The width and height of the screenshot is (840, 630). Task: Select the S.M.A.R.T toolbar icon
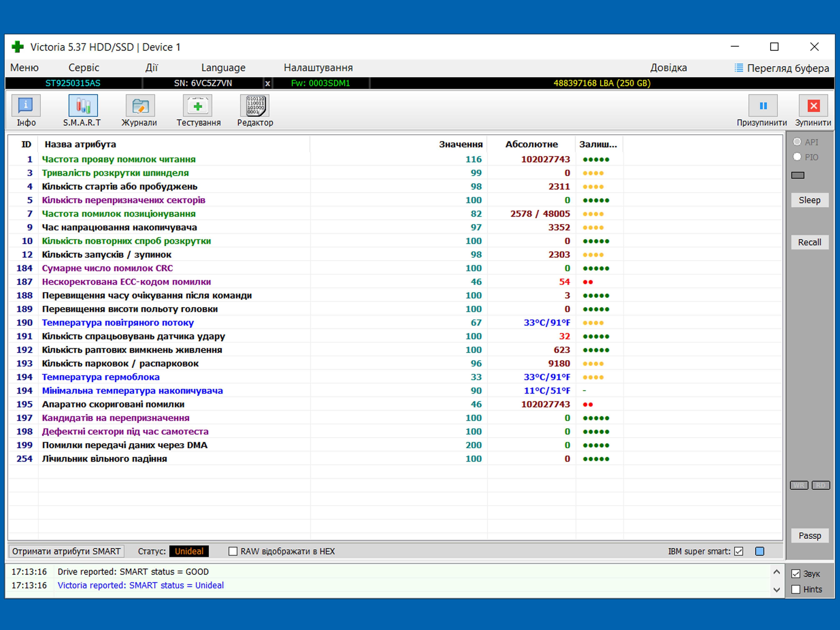pos(83,105)
